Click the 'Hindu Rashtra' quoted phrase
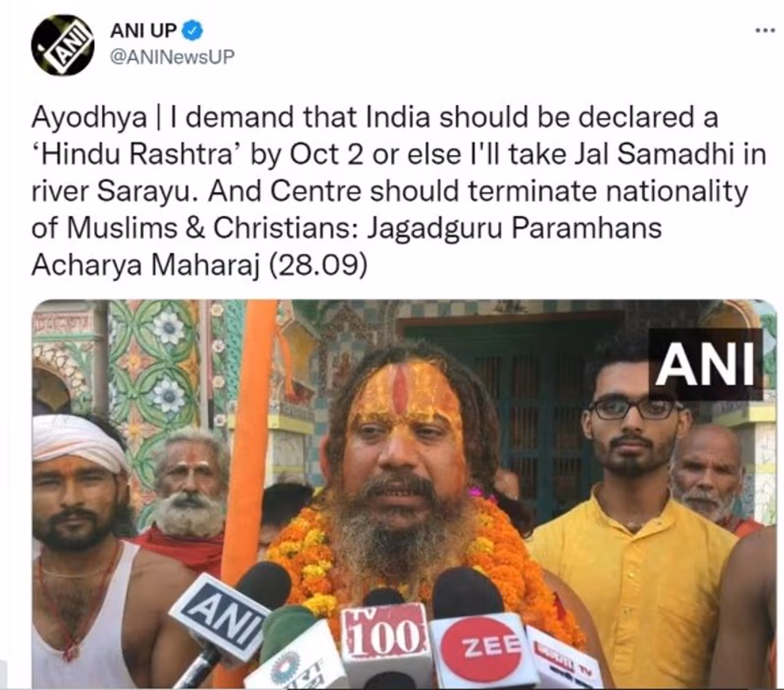 (134, 154)
